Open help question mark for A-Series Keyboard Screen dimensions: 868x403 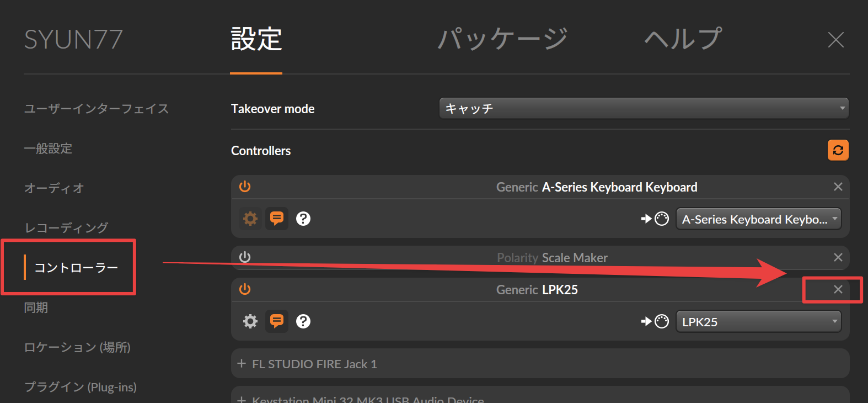pos(303,219)
